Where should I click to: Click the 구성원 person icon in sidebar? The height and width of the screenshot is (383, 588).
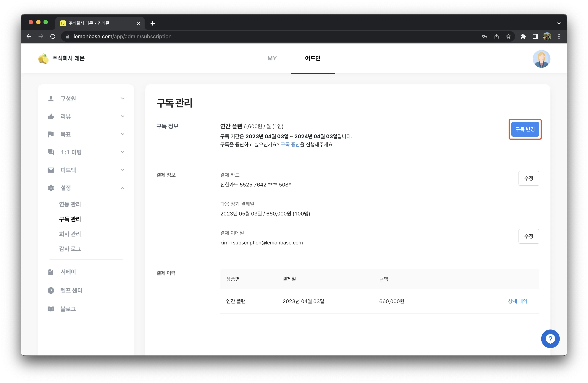51,99
